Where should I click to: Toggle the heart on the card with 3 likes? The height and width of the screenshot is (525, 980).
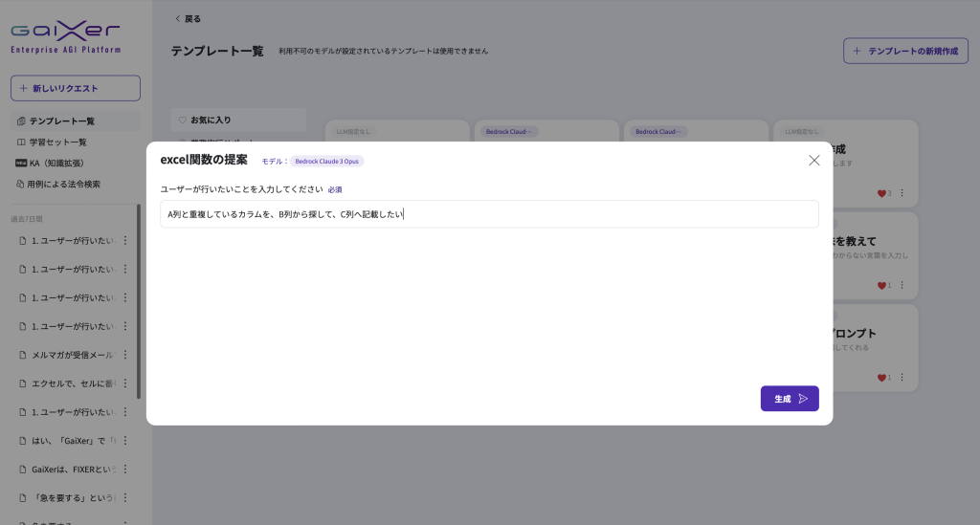click(x=881, y=193)
